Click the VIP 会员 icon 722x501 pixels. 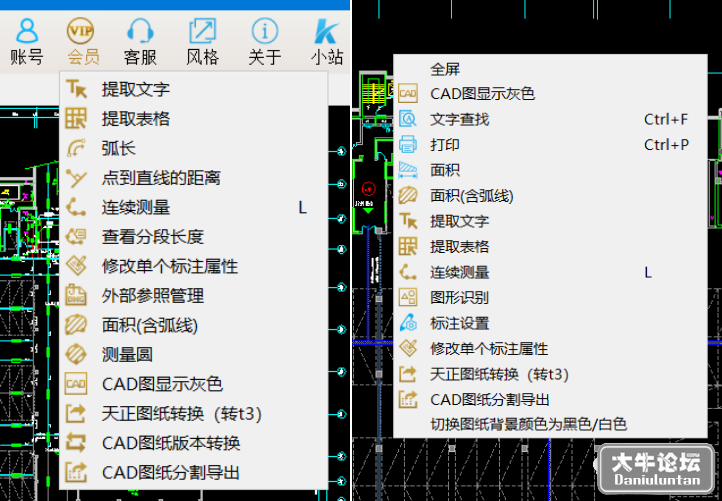point(83,42)
